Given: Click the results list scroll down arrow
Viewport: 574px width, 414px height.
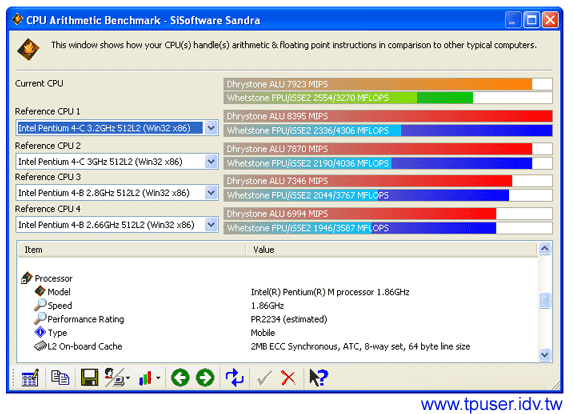Looking at the screenshot, I should [545, 354].
